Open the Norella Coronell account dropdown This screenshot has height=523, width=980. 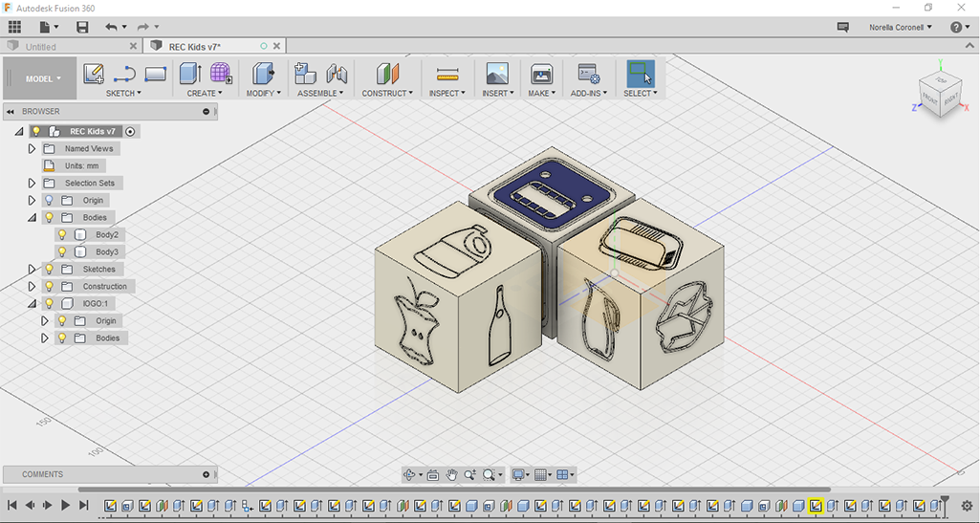(900, 27)
